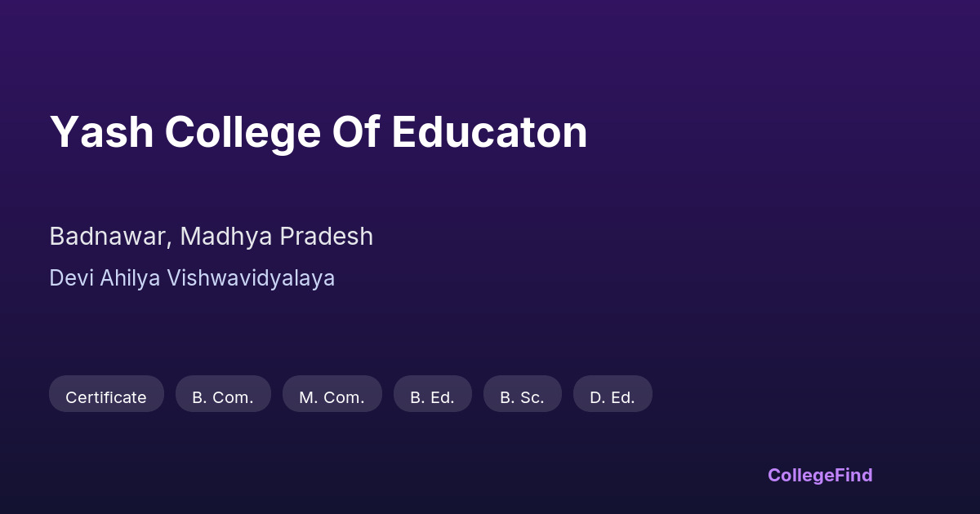Select the Badnawar, Madhya Pradesh location text
Screen dimensions: 980x514
click(211, 237)
